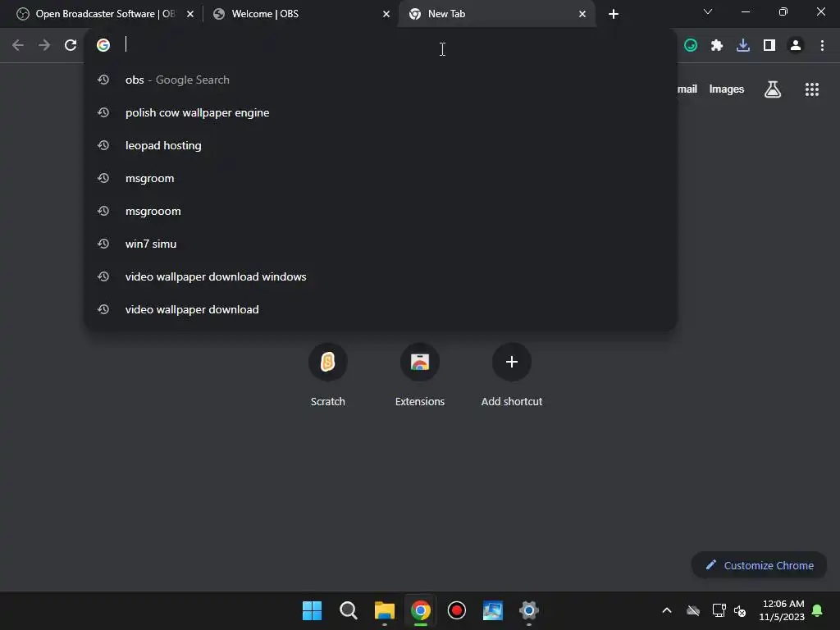Open the Windows Start menu
Image resolution: width=840 pixels, height=630 pixels.
313,610
